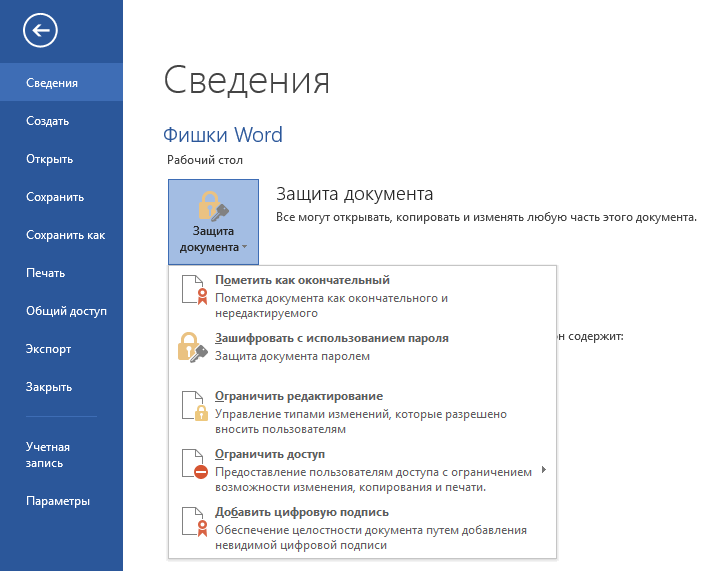Select the Ограничить доступ menu entry

point(362,470)
